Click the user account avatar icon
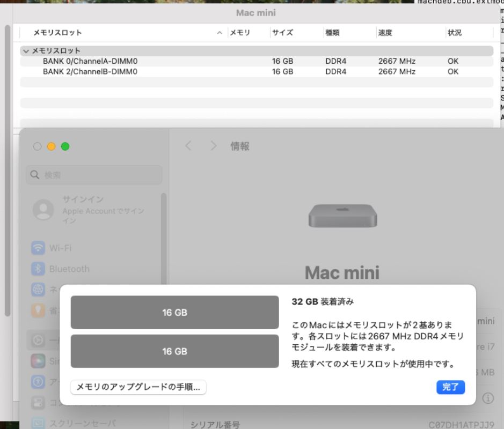Screen dimensions: 504x429 coord(43,210)
